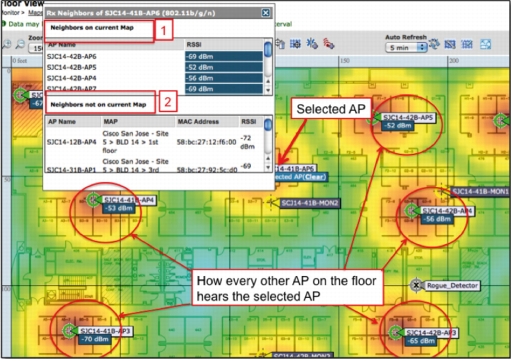Click the Rogue_Detector icon on map
Screen dimensions: 512x361
[x=416, y=285]
